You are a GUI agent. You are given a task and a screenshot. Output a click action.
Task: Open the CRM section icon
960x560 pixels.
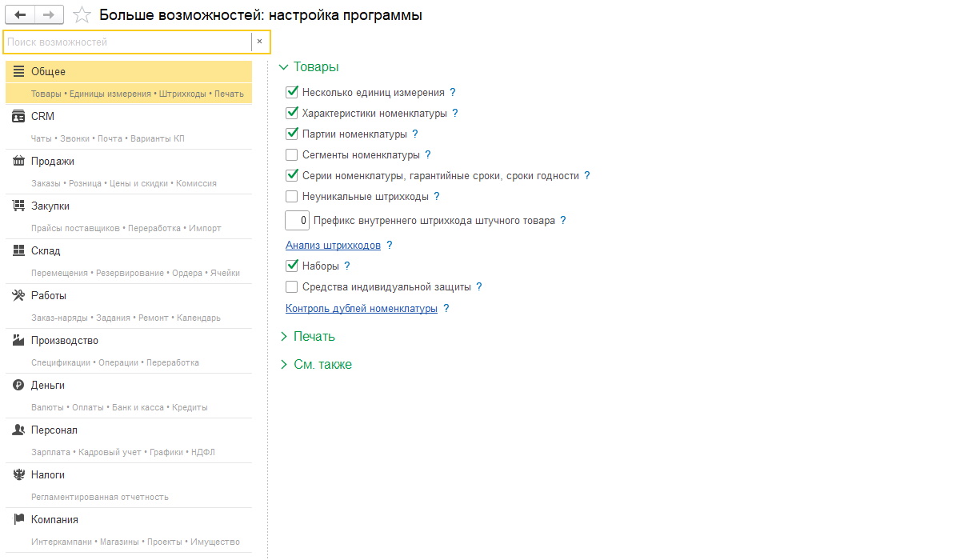18,117
